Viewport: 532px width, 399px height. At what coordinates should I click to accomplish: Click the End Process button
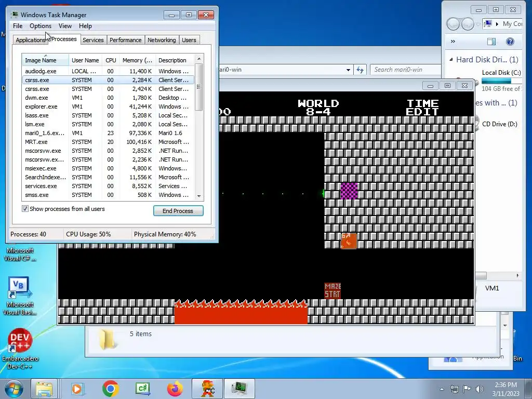[178, 211]
